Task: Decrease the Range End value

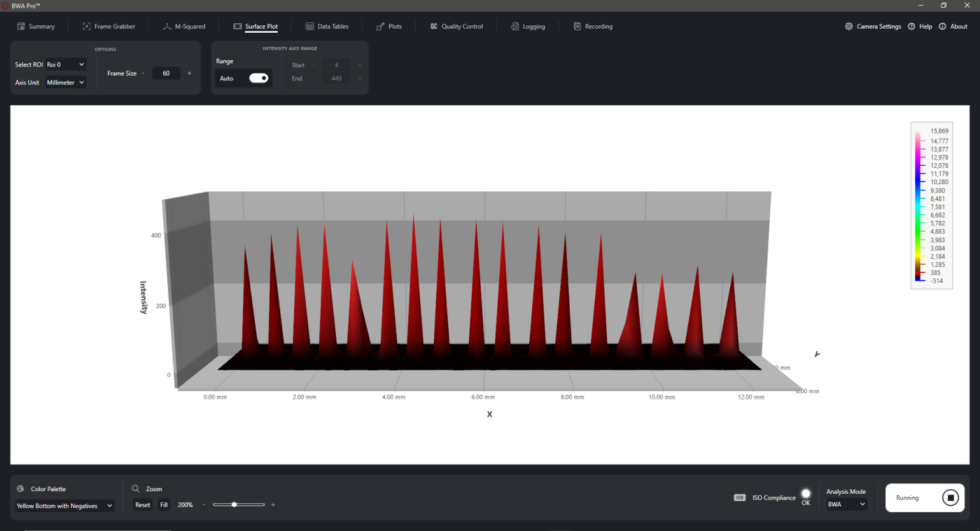Action: point(314,78)
